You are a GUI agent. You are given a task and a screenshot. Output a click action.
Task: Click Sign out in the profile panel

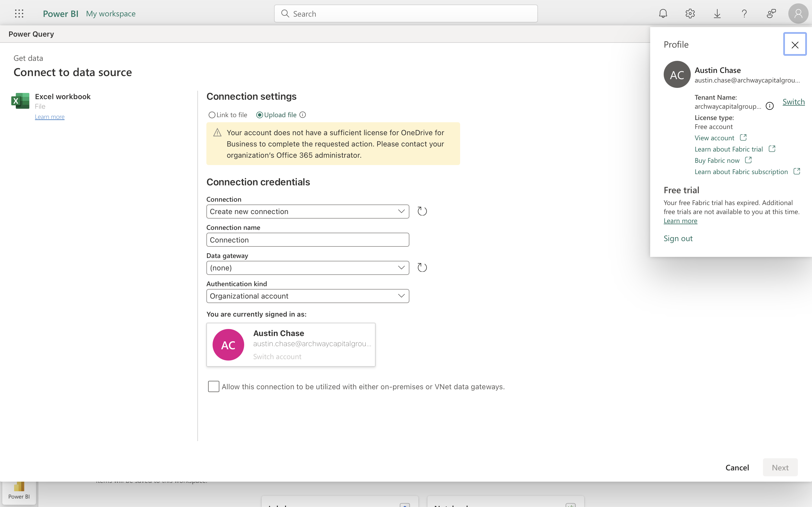pos(678,238)
